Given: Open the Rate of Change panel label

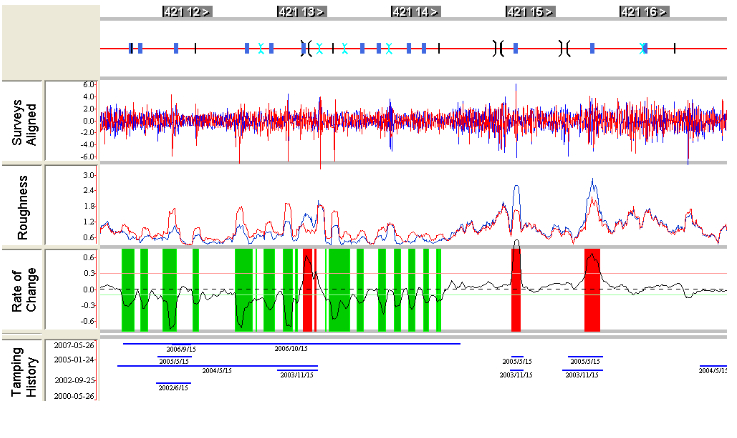Looking at the screenshot, I should [x=24, y=290].
